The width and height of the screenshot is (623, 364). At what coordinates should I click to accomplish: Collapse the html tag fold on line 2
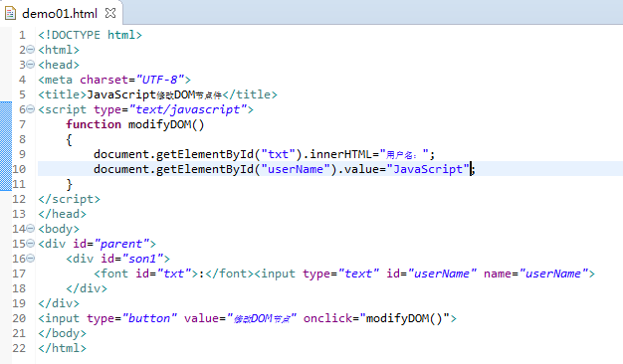(x=31, y=49)
